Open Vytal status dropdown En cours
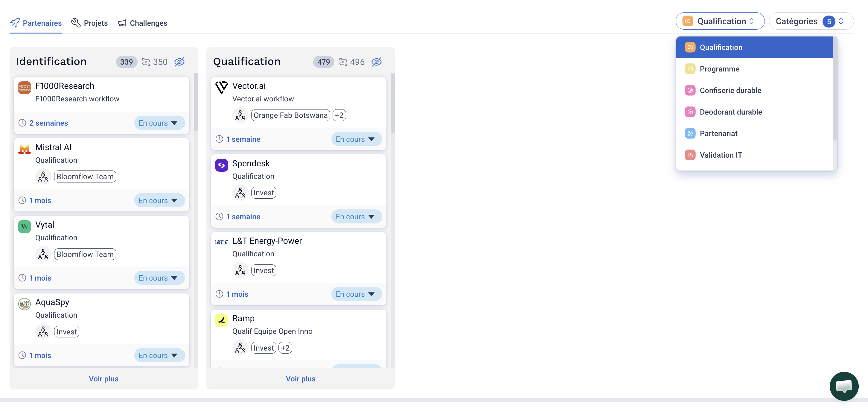This screenshot has height=411, width=868. click(x=159, y=278)
